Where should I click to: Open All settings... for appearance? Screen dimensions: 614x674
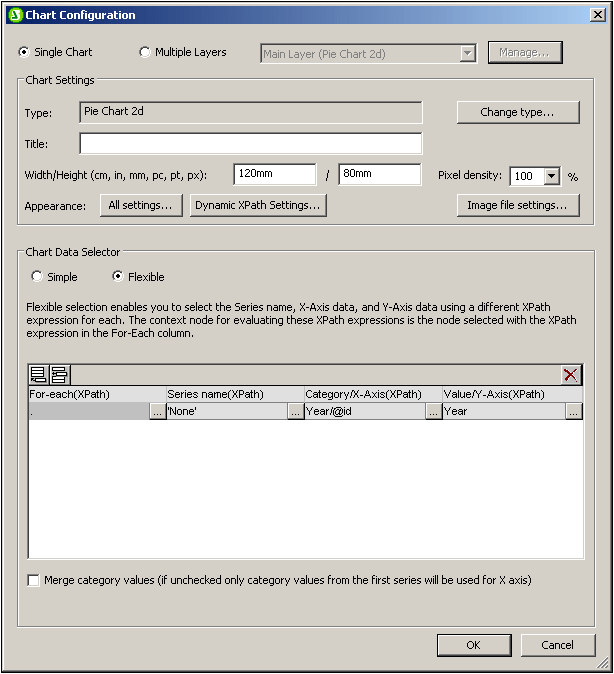[140, 205]
